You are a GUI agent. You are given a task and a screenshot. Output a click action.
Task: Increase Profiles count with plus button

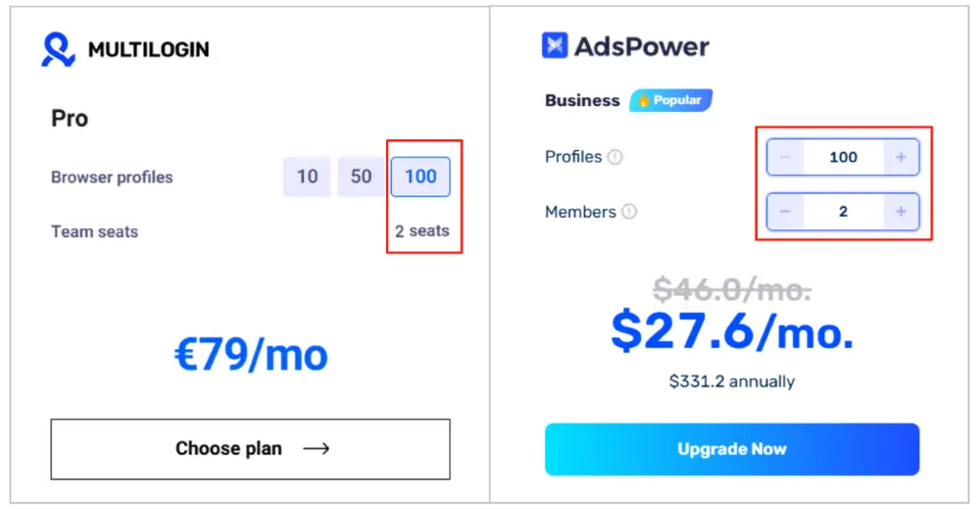(901, 157)
